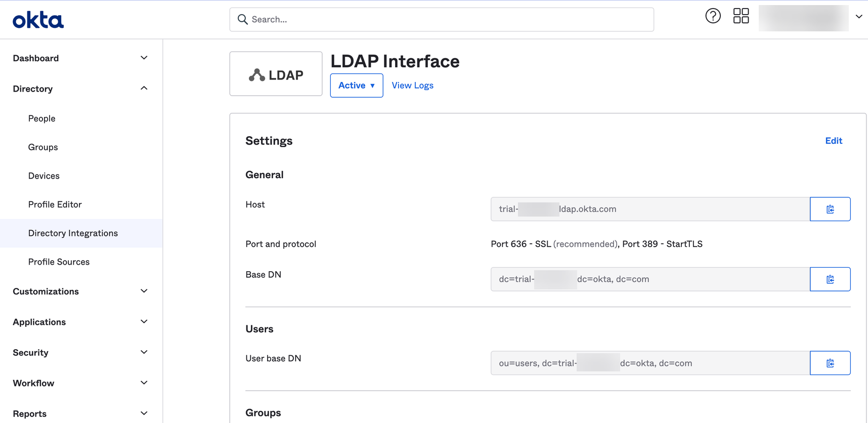Click the Host text field
Viewport: 868px width, 423px height.
point(650,209)
